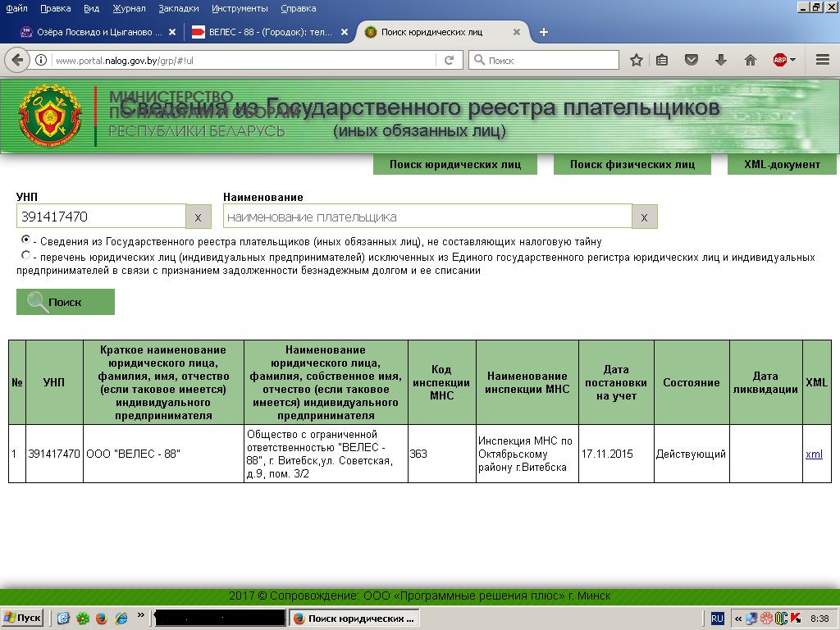
Task: Go to home page via house icon
Action: [x=750, y=60]
